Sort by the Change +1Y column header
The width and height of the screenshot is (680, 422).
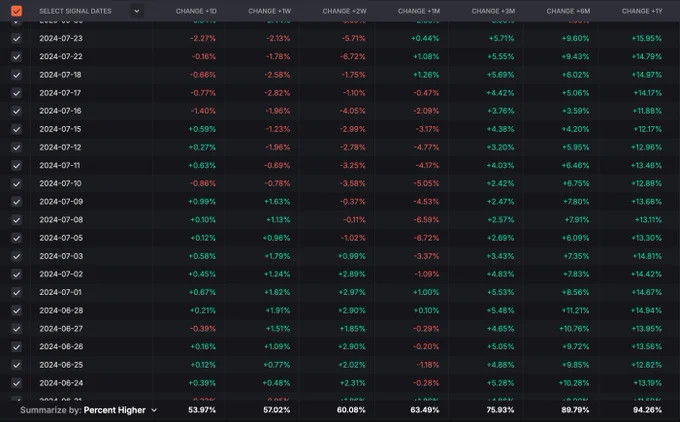pos(642,11)
